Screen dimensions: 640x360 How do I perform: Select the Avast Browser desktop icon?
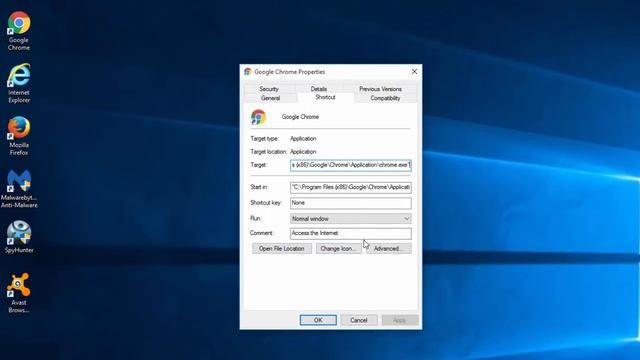pos(19,293)
